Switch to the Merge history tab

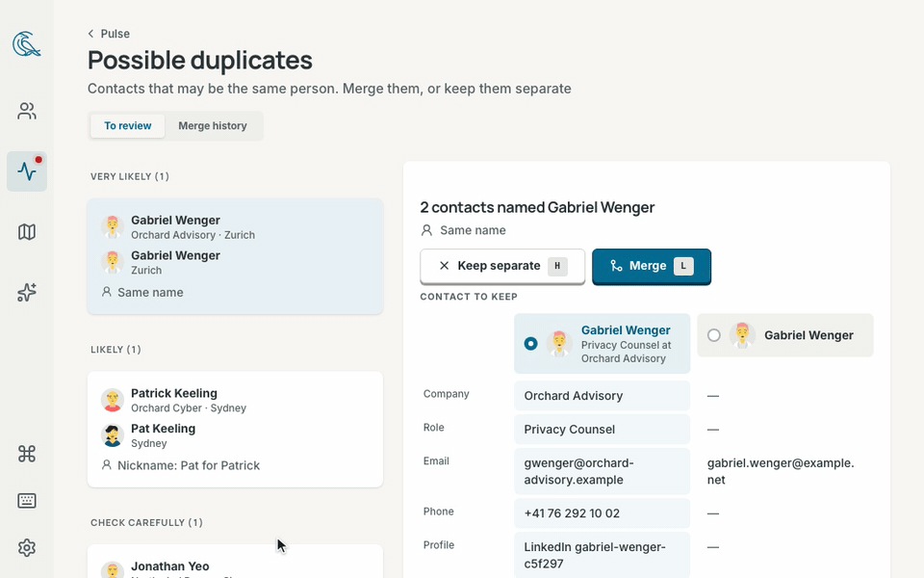tap(213, 125)
